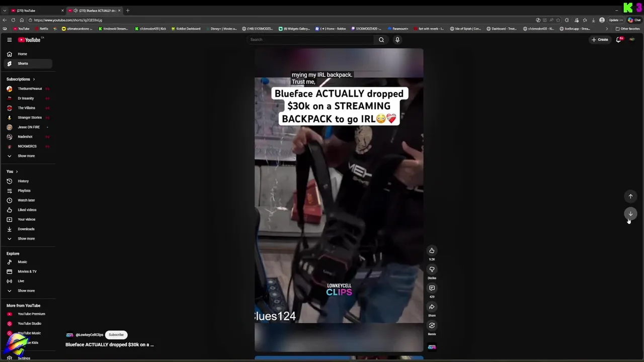Open Nadeshot channel
The height and width of the screenshot is (362, 644).
coord(29,137)
